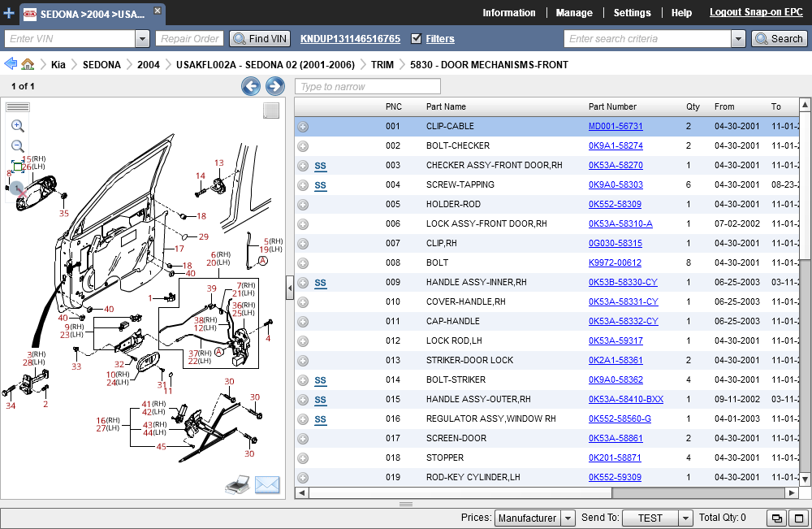Focus the Enter search criteria field

click(647, 39)
